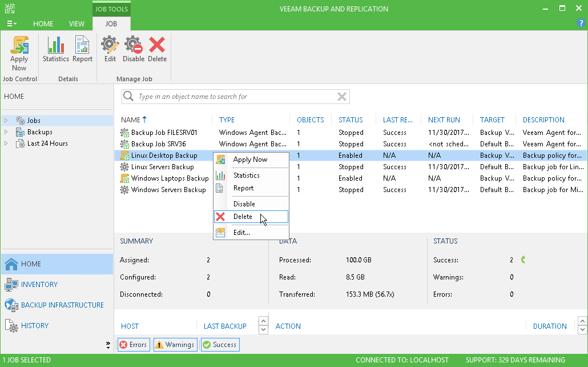Choose Report in context menu
This screenshot has width=588, height=367.
click(x=251, y=188)
